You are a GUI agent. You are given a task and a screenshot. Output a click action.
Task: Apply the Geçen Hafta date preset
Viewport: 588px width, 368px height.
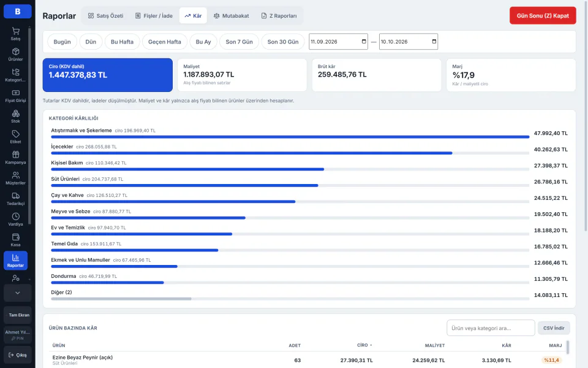(x=165, y=42)
